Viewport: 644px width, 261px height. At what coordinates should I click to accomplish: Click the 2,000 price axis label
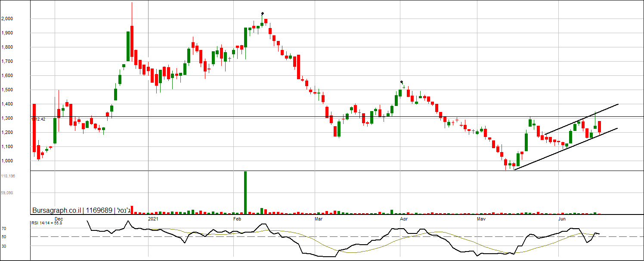click(7, 19)
